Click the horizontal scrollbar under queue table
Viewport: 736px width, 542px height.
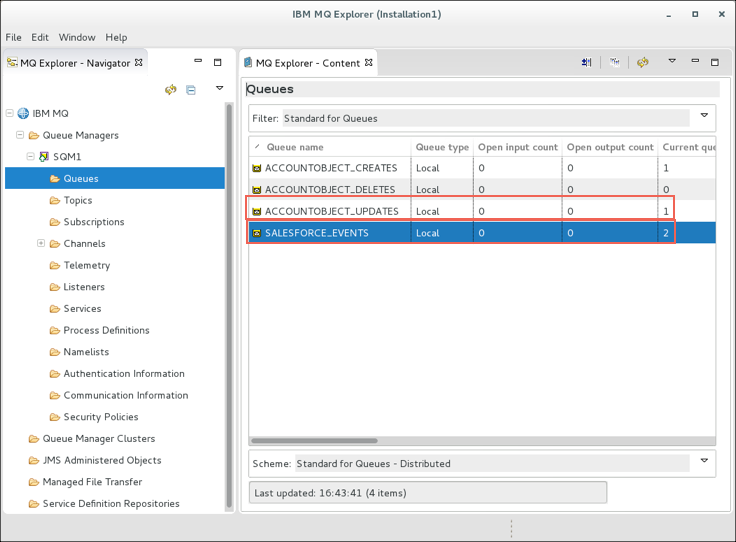tap(314, 441)
